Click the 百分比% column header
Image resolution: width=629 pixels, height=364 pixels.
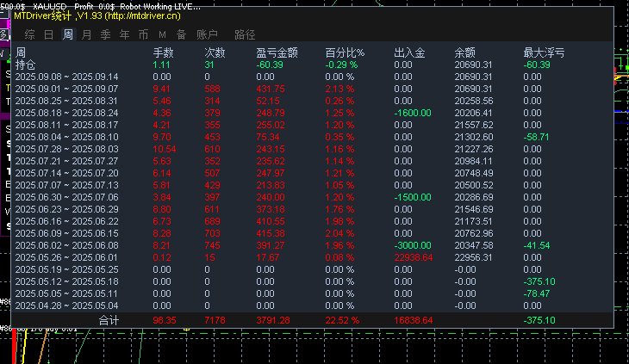(345, 52)
